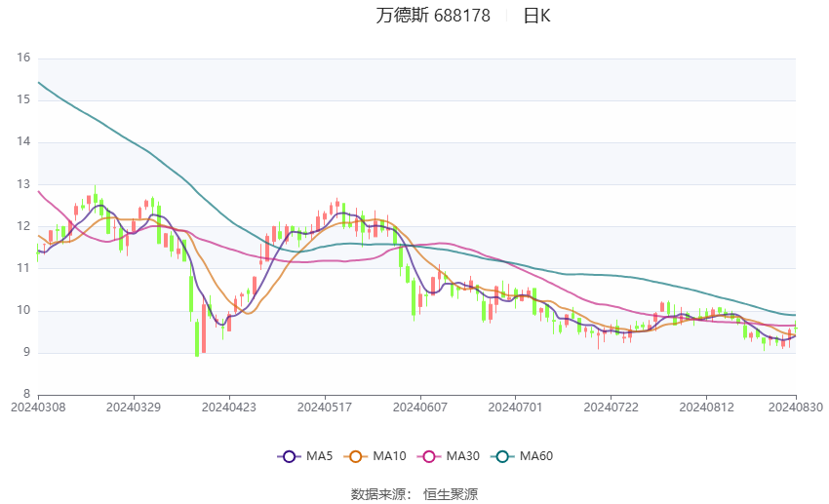This screenshot has width=829, height=504.
Task: Click the orange MA10 legend circle marker
Action: point(356,456)
